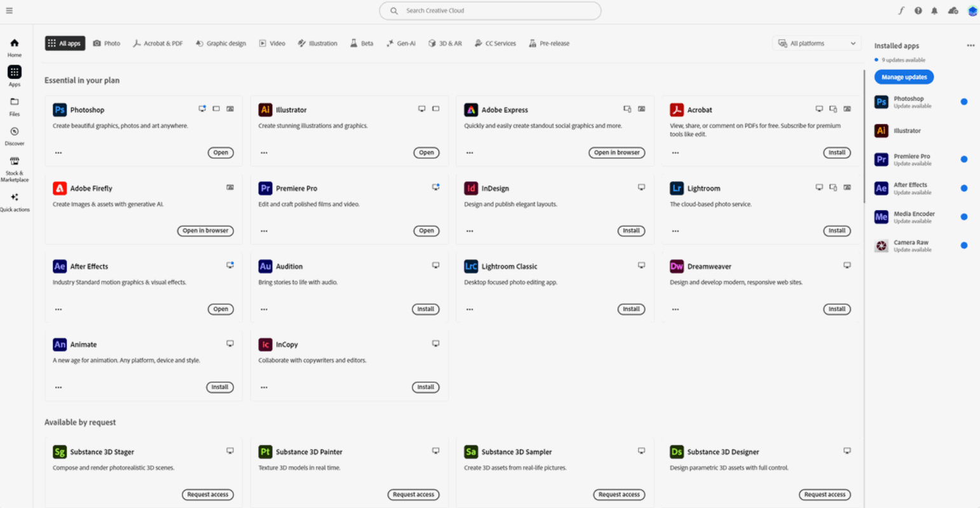
Task: Click the Adobe Express app icon
Action: coord(471,110)
